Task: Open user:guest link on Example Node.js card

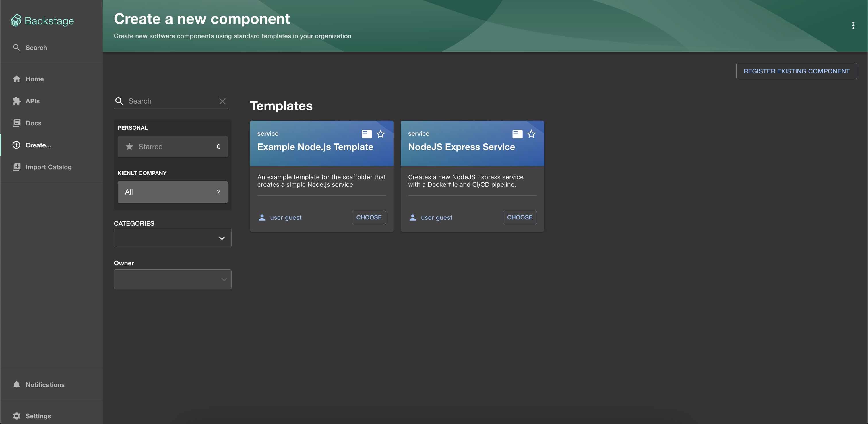Action: click(285, 217)
